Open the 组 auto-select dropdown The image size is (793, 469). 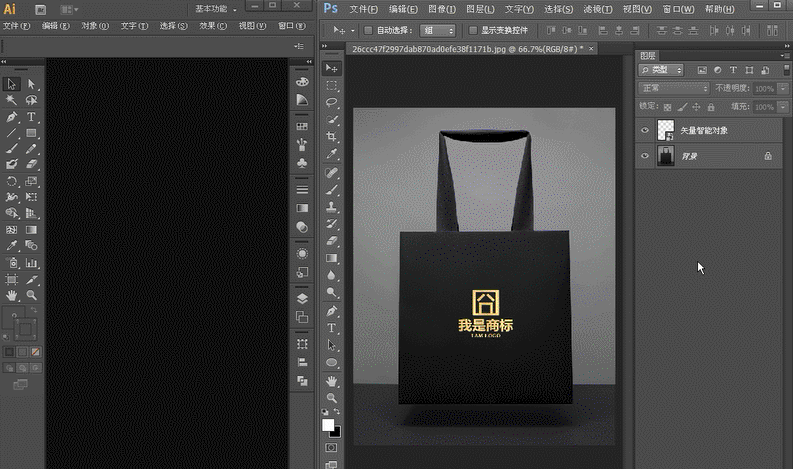(x=437, y=30)
